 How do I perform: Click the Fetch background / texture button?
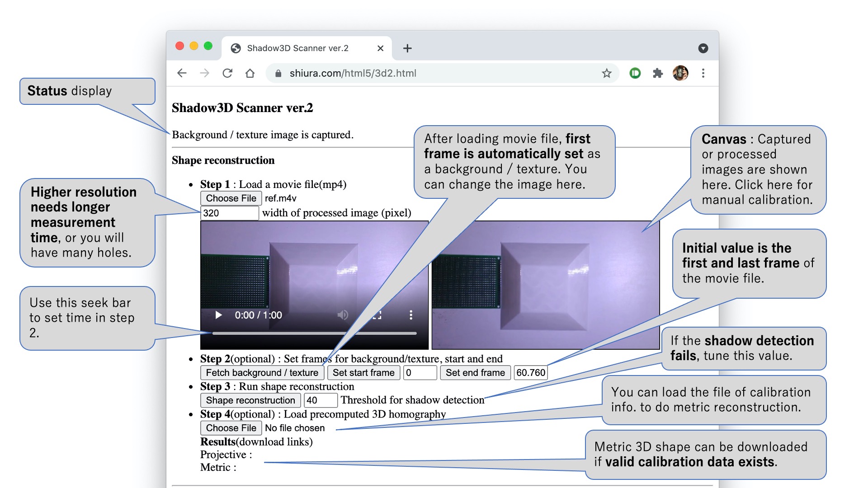point(262,373)
